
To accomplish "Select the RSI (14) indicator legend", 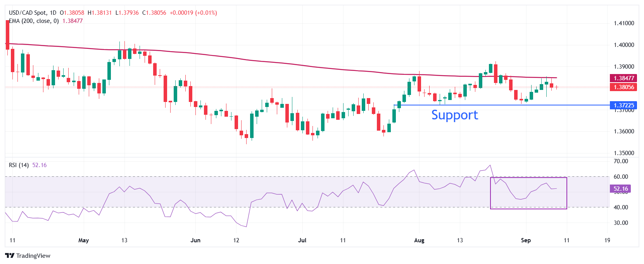I will tap(19, 165).
